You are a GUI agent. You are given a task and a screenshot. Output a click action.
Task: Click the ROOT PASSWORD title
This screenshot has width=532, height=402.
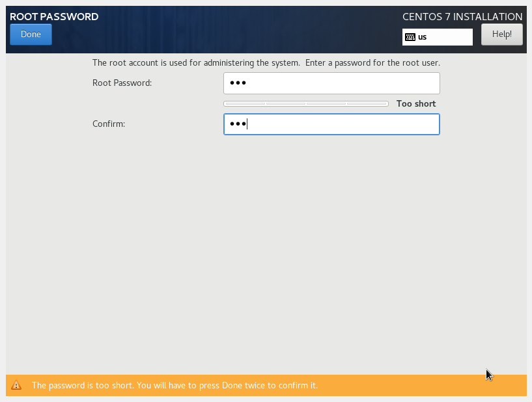coord(54,17)
